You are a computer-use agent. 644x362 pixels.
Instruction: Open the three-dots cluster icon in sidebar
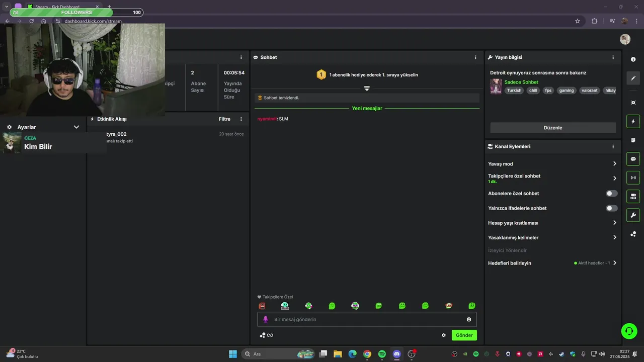tap(633, 234)
